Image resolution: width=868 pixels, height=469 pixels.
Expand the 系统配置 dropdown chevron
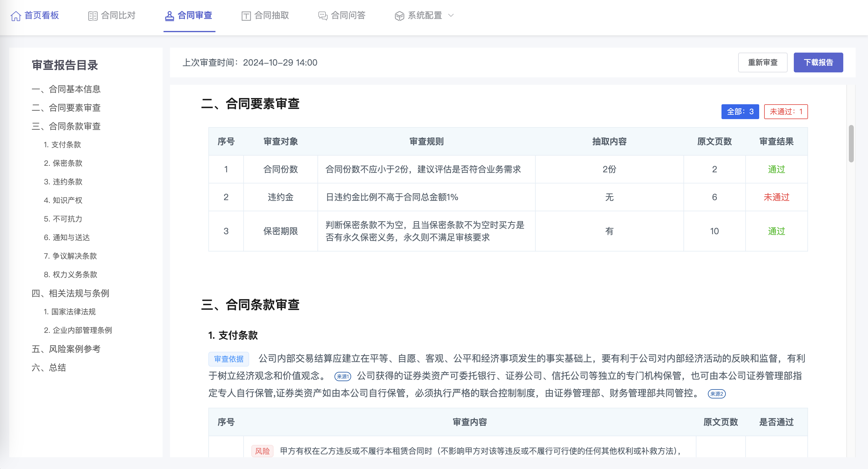(451, 15)
